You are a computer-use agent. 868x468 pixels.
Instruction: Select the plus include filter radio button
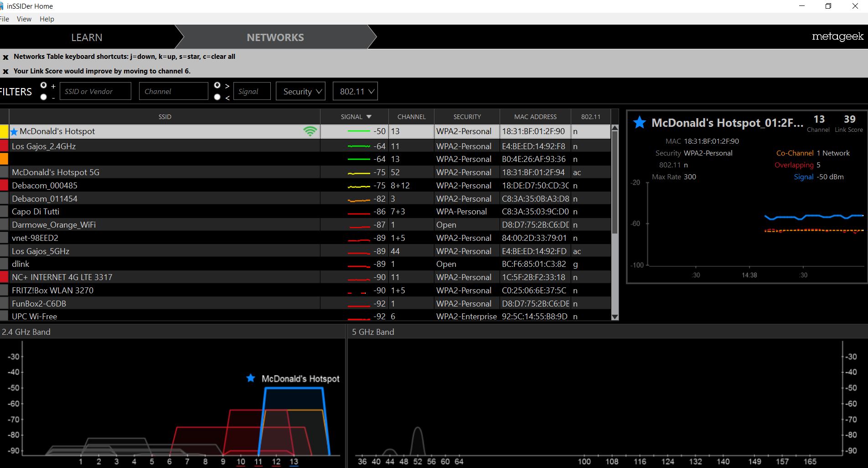[44, 85]
